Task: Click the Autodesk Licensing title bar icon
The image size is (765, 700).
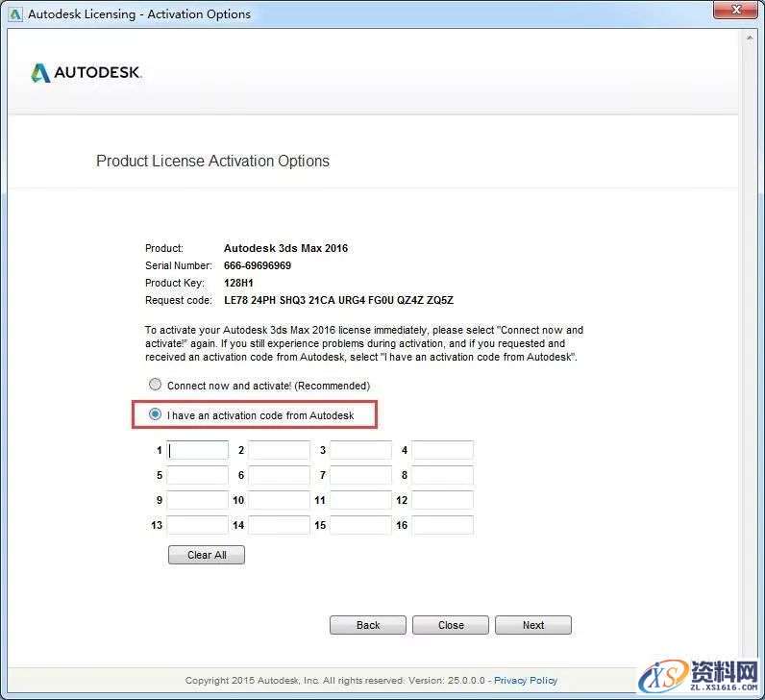Action: point(13,14)
